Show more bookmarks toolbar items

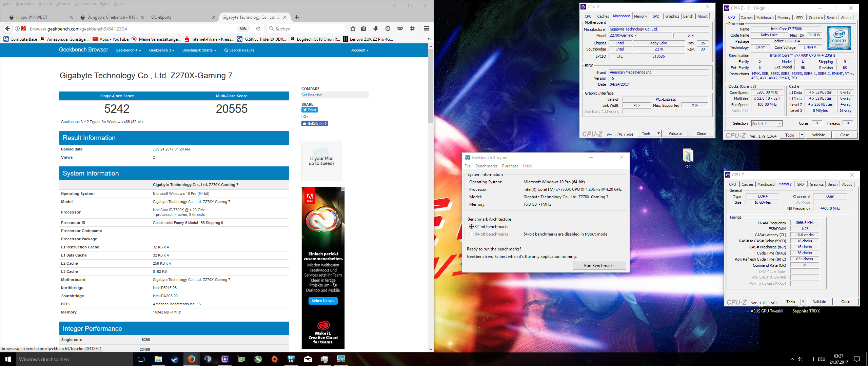(429, 39)
